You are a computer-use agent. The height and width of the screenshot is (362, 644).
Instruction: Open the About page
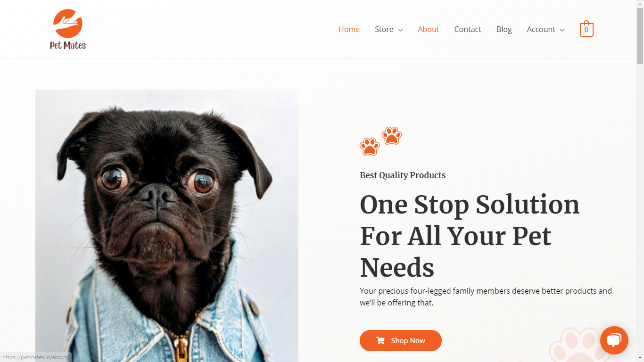428,29
